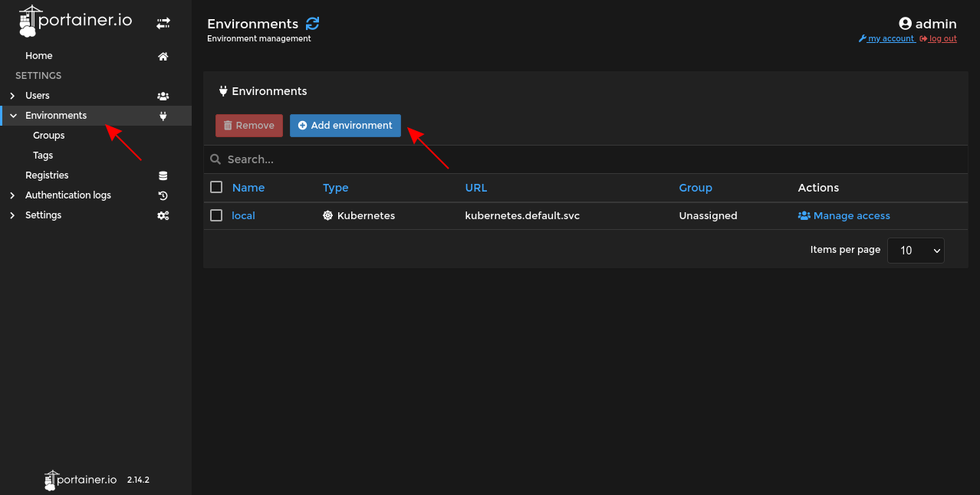
Task: Click the Portainer.io logo at sidebar bottom
Action: [81, 480]
